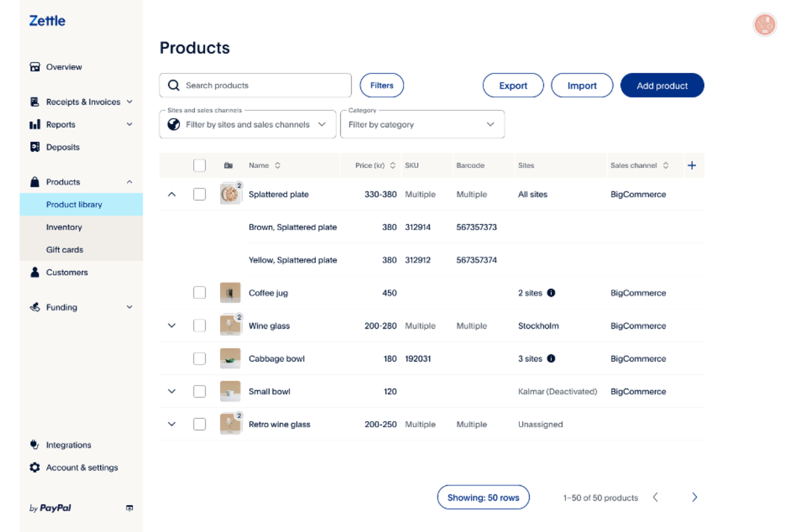Select the Products lock icon
The height and width of the screenshot is (532, 798).
[35, 182]
